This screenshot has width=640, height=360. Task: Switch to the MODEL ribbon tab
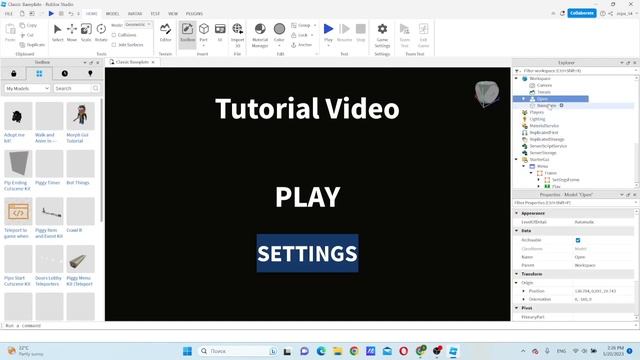pyautogui.click(x=112, y=13)
